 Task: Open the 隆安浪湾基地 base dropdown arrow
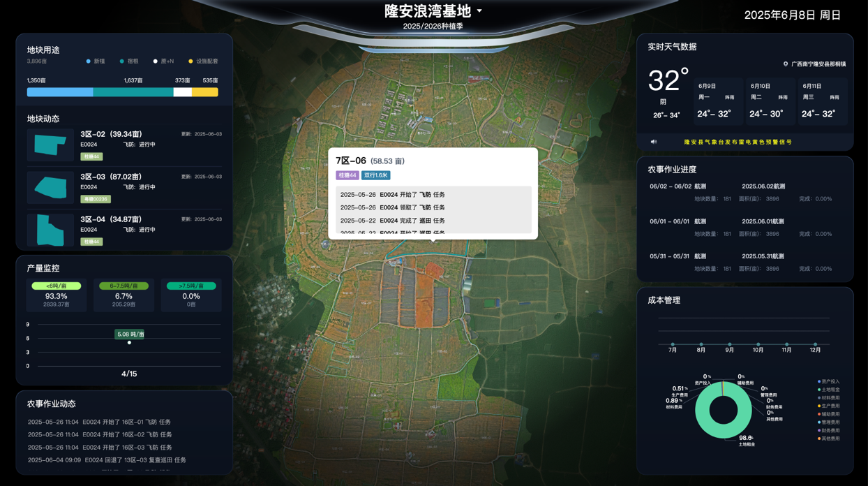pyautogui.click(x=479, y=11)
